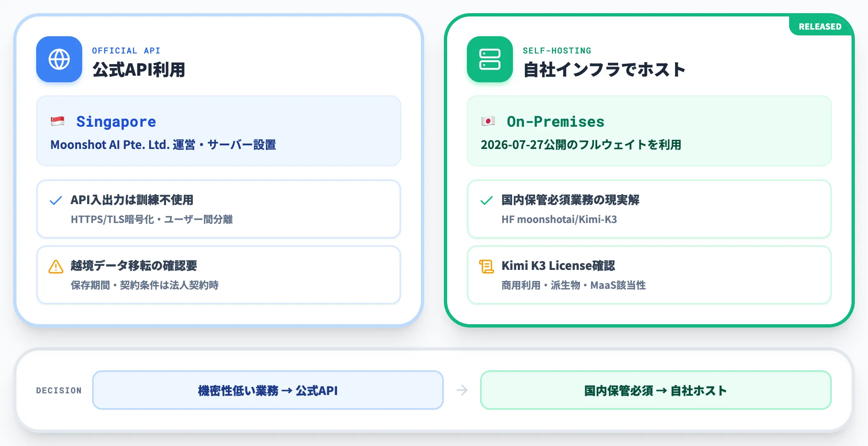This screenshot has width=868, height=446.
Task: Click the HTTPS/TLS暗号化・ユーザー間分離 text
Action: point(152,219)
